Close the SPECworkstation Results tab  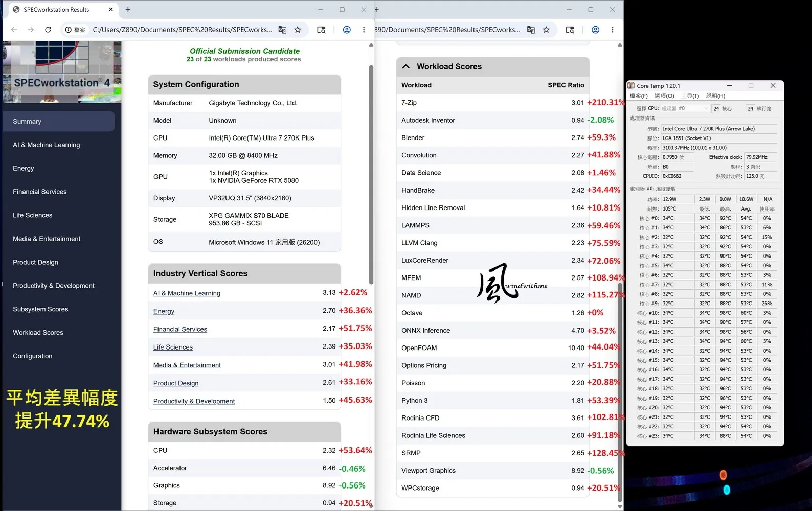point(111,9)
